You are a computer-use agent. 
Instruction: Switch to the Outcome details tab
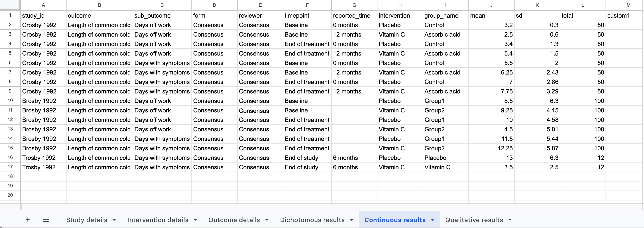click(234, 220)
